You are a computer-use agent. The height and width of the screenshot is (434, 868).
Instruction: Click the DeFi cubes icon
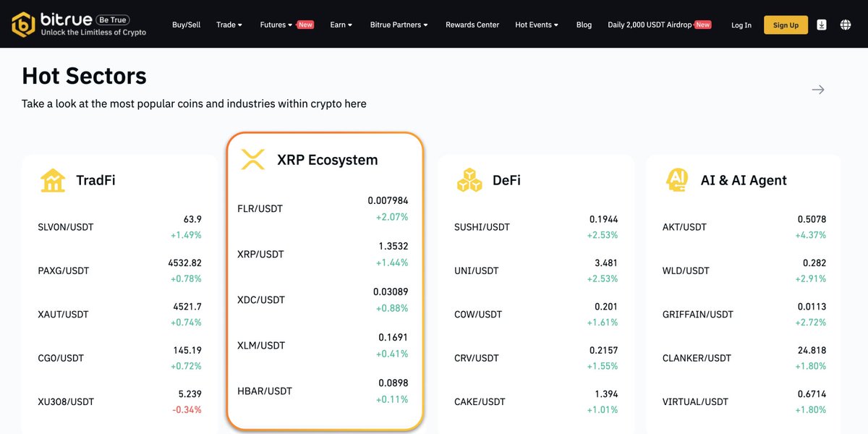click(469, 180)
